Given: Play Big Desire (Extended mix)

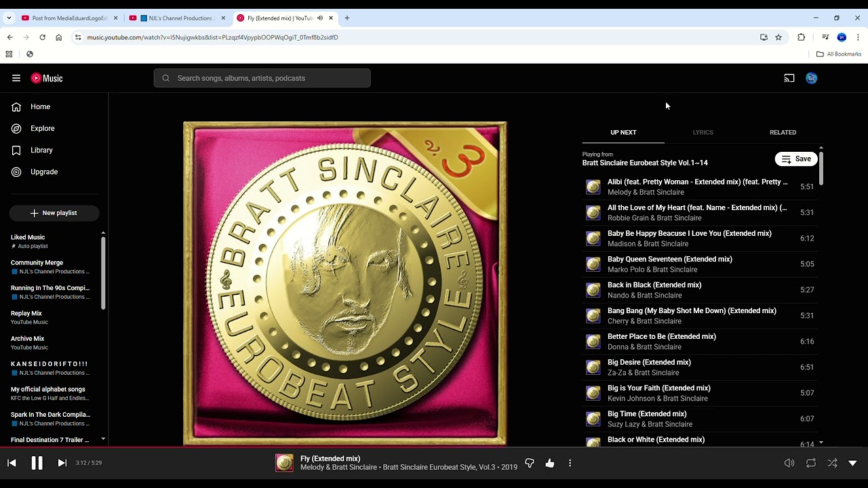Looking at the screenshot, I should [700, 367].
